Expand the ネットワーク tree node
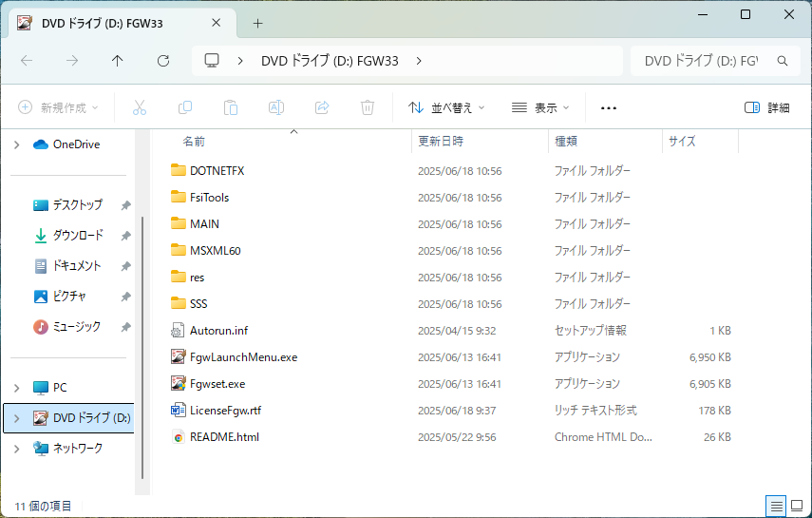The height and width of the screenshot is (518, 812). [16, 448]
